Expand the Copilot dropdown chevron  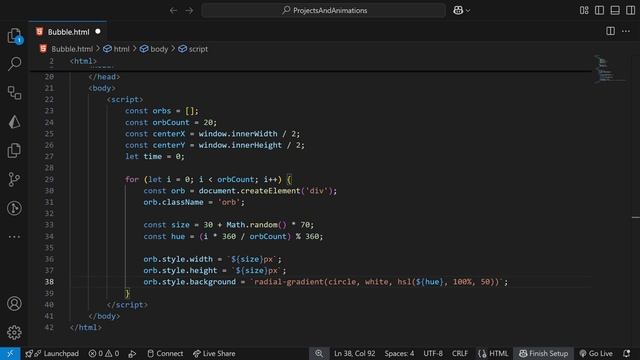(x=468, y=11)
